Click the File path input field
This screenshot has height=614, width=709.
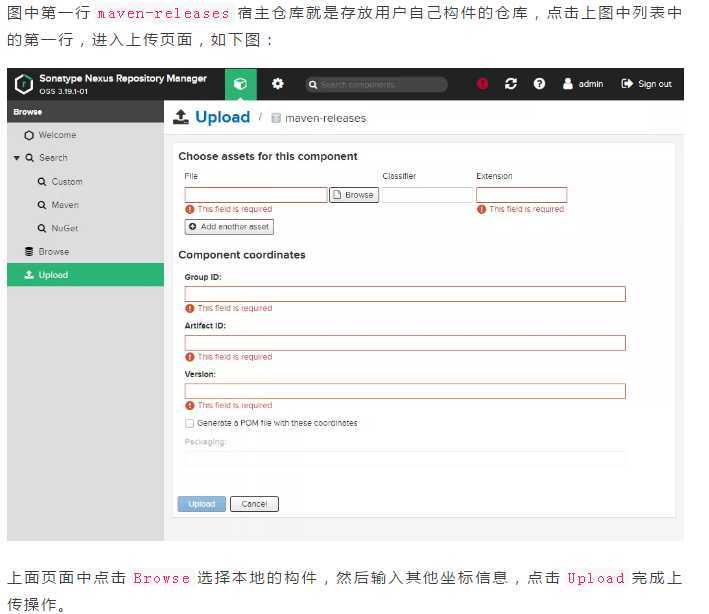point(256,195)
